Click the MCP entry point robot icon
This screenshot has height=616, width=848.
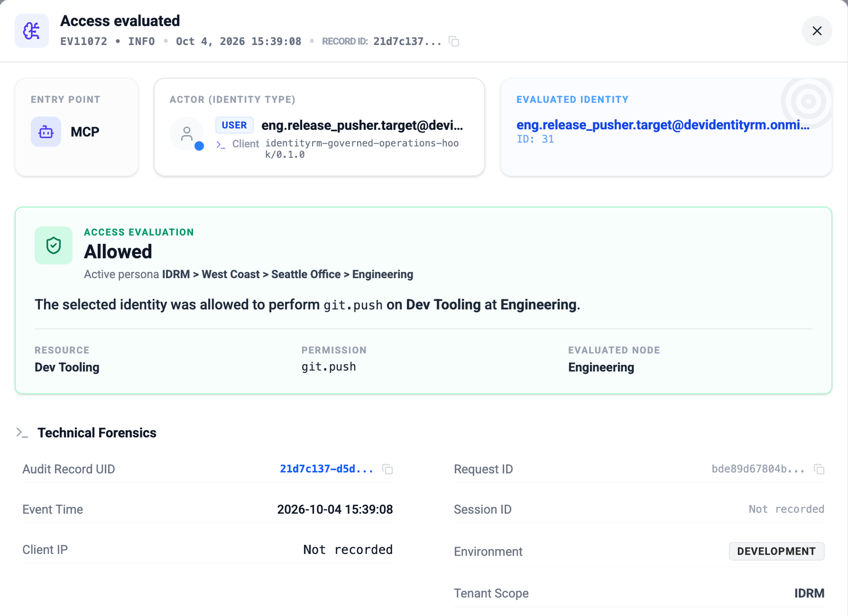pos(46,132)
